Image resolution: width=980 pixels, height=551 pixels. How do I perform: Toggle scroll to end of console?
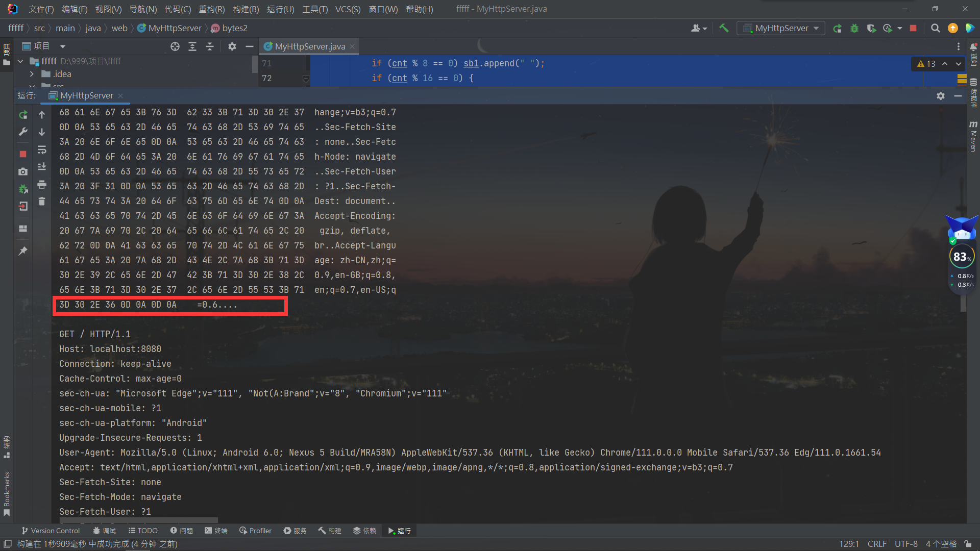[x=42, y=167]
